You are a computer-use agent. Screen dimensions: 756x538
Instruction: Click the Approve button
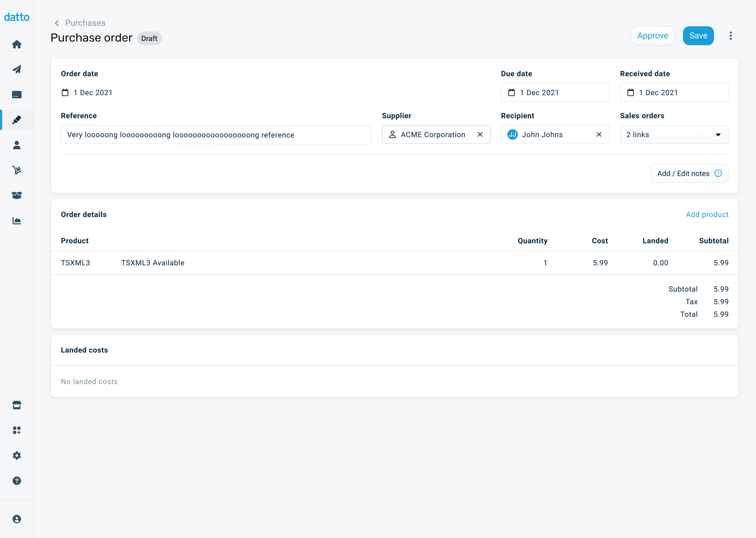pos(652,36)
